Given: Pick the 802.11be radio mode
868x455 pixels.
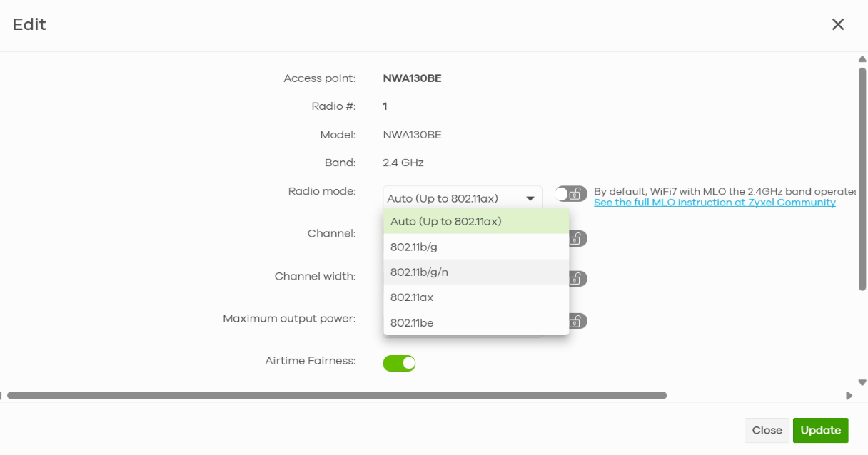Looking at the screenshot, I should (x=476, y=322).
